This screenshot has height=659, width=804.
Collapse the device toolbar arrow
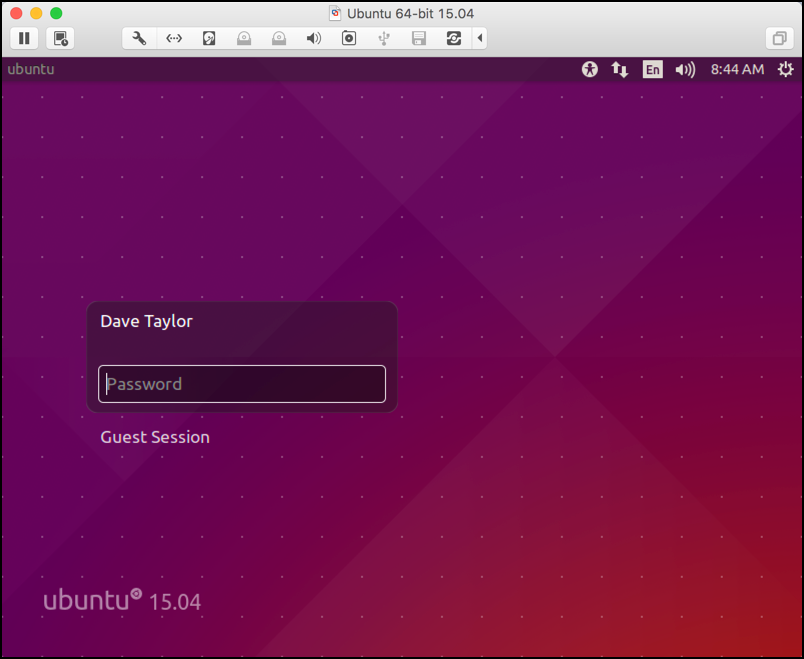tap(480, 38)
